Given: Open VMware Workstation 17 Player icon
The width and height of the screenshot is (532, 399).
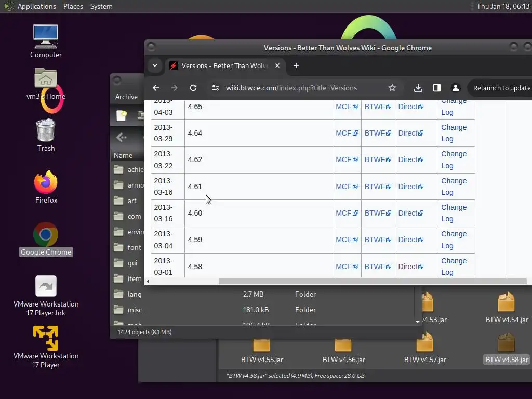Looking at the screenshot, I should 46,347.
